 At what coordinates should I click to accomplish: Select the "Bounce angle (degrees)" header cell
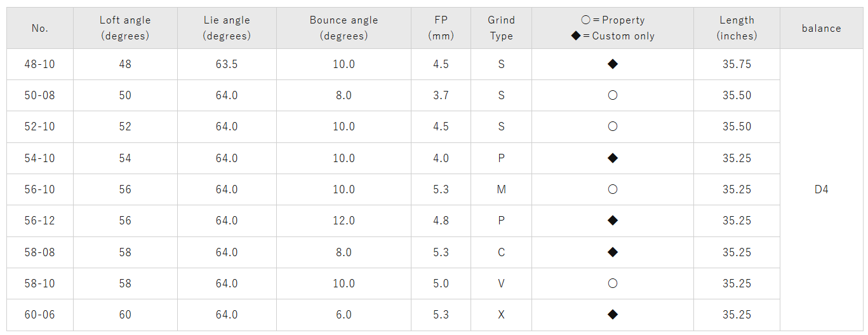point(344,28)
